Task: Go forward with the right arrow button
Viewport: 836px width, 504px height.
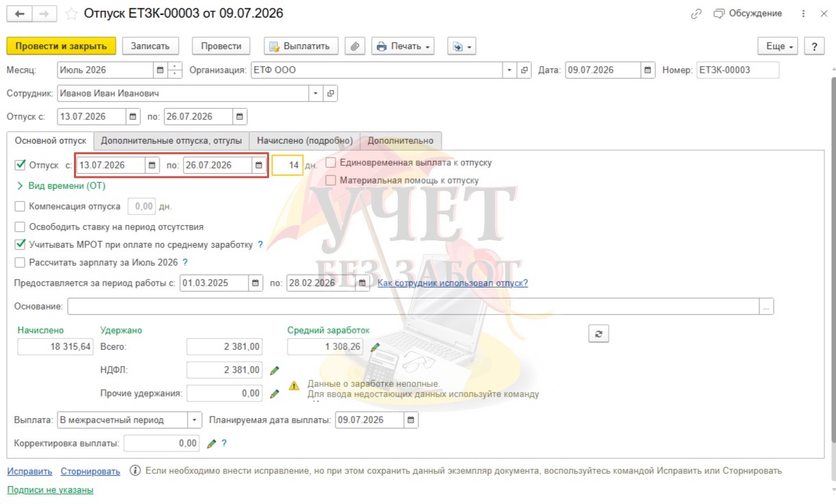Action: click(44, 14)
